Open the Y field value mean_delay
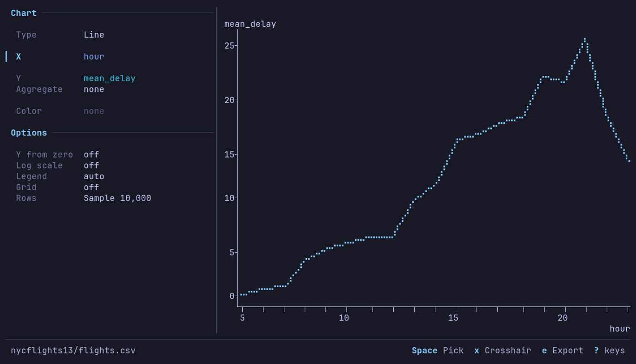 coord(110,79)
